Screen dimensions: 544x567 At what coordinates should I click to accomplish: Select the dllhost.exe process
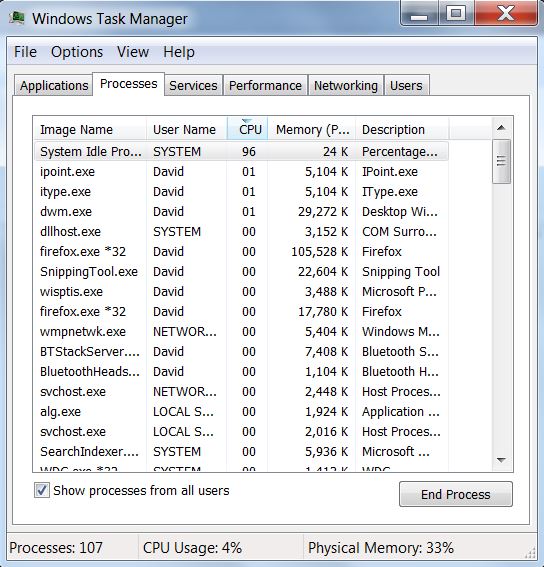coord(241,231)
